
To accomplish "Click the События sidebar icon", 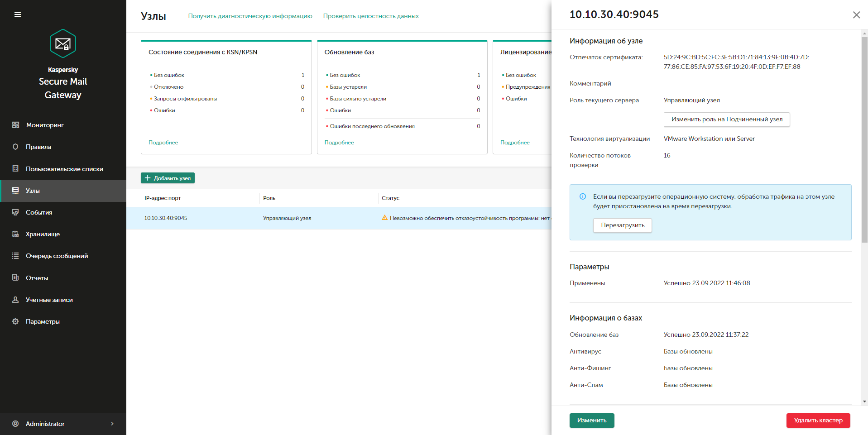I will (x=15, y=212).
